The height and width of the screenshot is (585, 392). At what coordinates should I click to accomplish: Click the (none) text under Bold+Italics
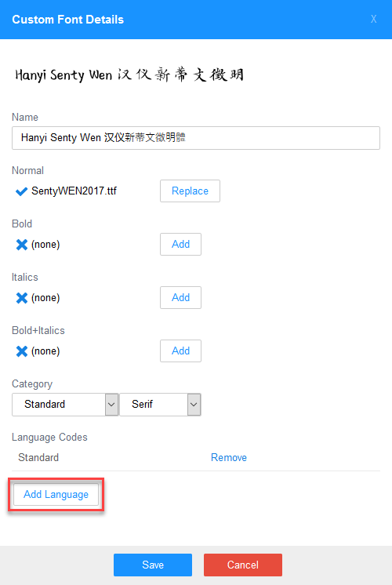(45, 351)
